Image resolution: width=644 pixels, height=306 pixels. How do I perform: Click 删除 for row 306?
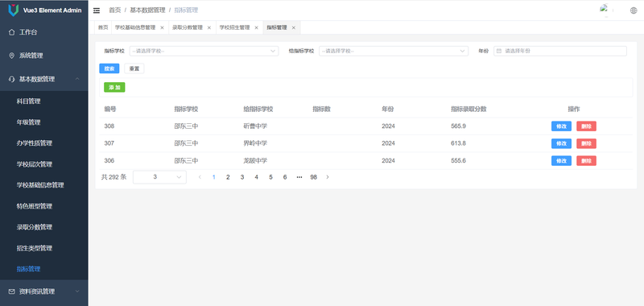point(587,160)
